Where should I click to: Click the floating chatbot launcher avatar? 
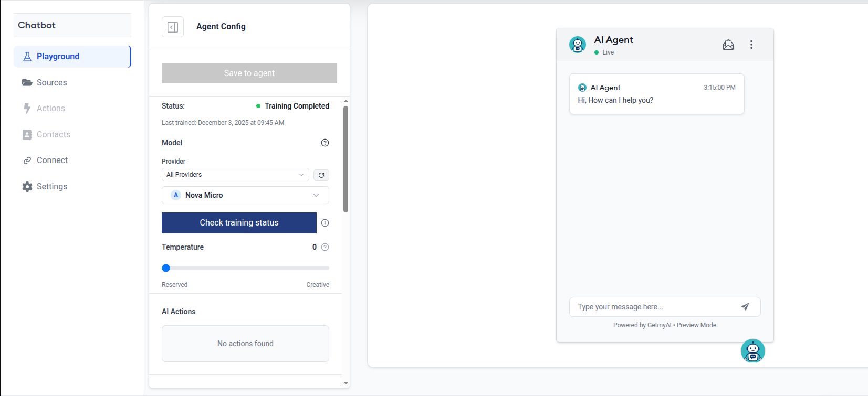(753, 351)
